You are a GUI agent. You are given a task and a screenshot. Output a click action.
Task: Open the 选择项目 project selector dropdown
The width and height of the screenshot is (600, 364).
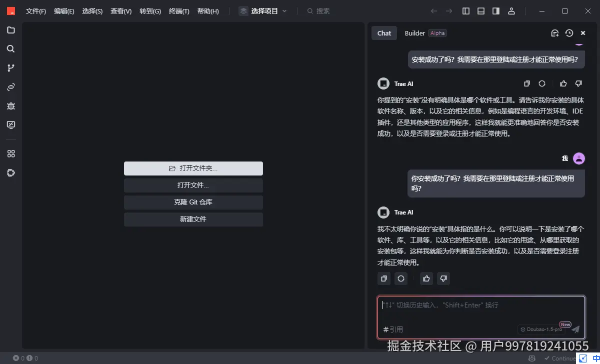[x=263, y=10]
